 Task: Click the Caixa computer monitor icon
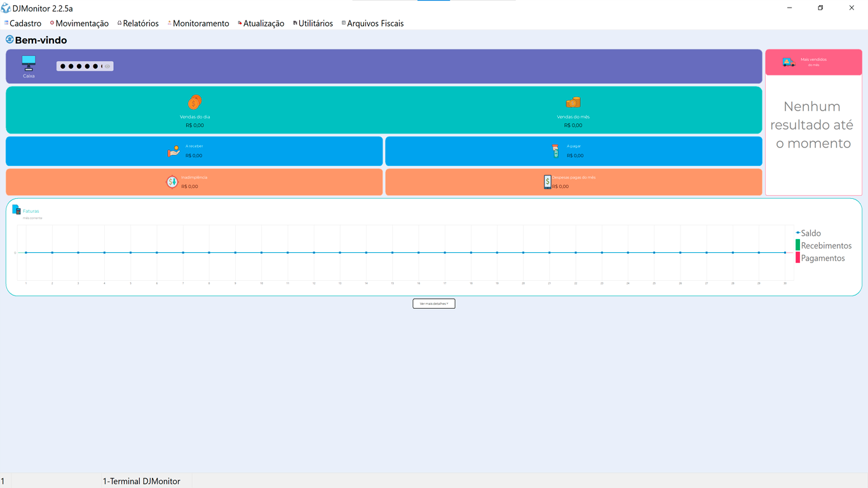click(x=29, y=62)
